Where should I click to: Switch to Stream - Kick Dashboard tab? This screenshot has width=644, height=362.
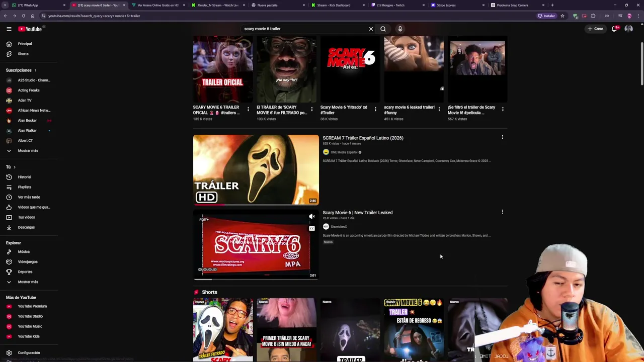tap(337, 5)
